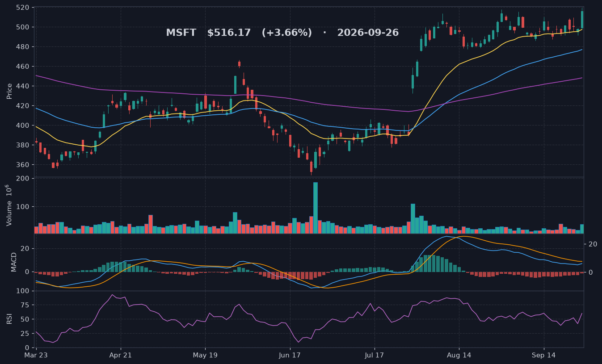Click the 400 price tick label
Image resolution: width=602 pixels, height=364 pixels.
[22, 126]
